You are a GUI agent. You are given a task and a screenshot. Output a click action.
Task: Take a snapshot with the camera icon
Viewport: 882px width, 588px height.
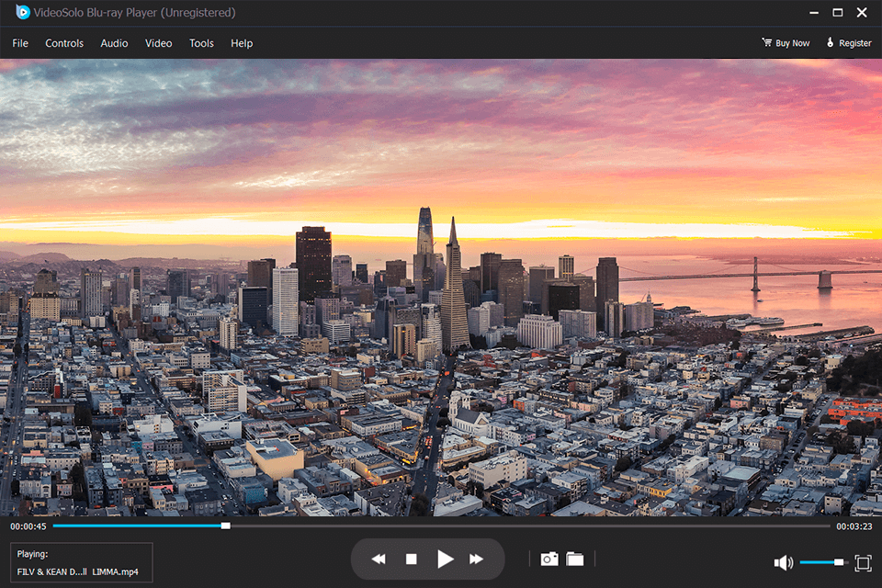[548, 558]
